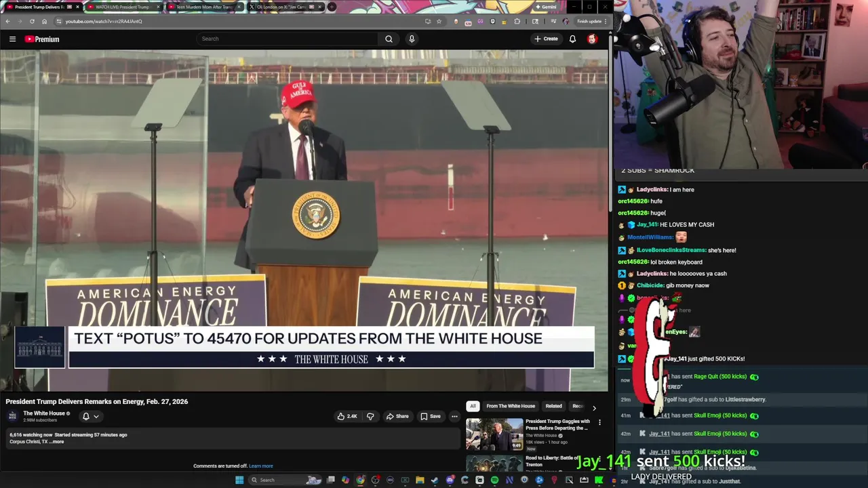Viewport: 868px width, 488px height.
Task: Click username 'Ladyclinks' on the 'I am here' message
Action: (x=652, y=190)
